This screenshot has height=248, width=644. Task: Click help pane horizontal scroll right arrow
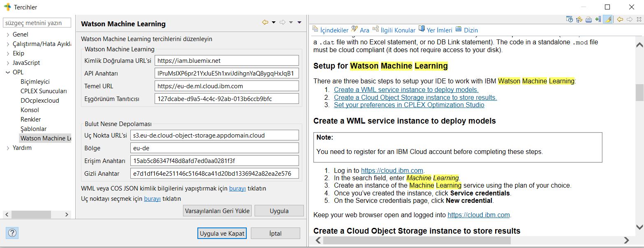click(x=626, y=240)
